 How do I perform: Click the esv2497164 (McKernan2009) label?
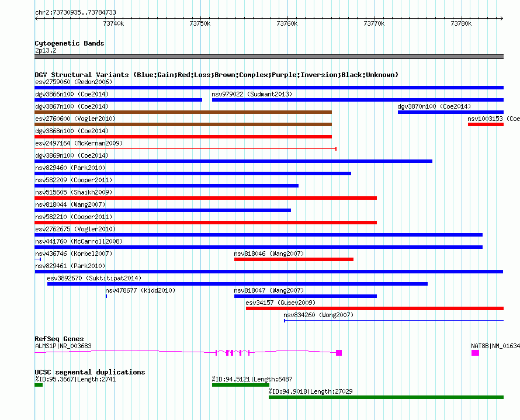[x=79, y=143]
